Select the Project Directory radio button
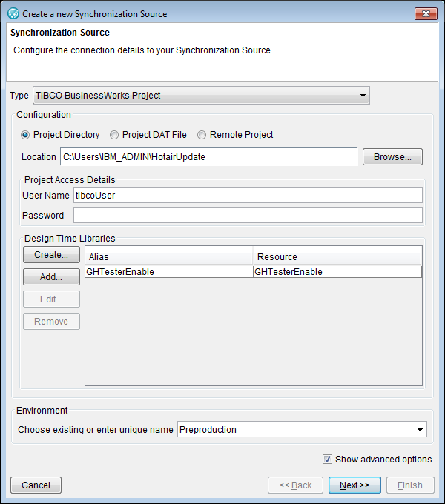 coord(26,135)
